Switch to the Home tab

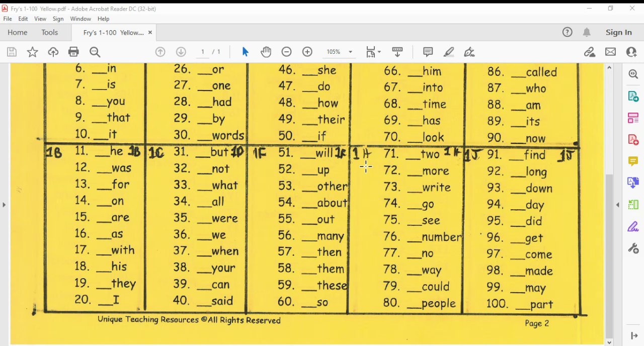click(x=17, y=32)
